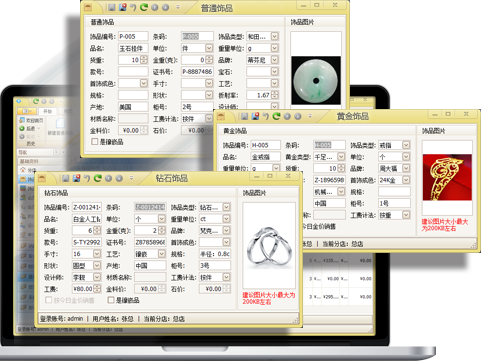Open 设计师 dropdown in 钻石饰品 window
This screenshot has height=361, width=482.
pos(97,277)
